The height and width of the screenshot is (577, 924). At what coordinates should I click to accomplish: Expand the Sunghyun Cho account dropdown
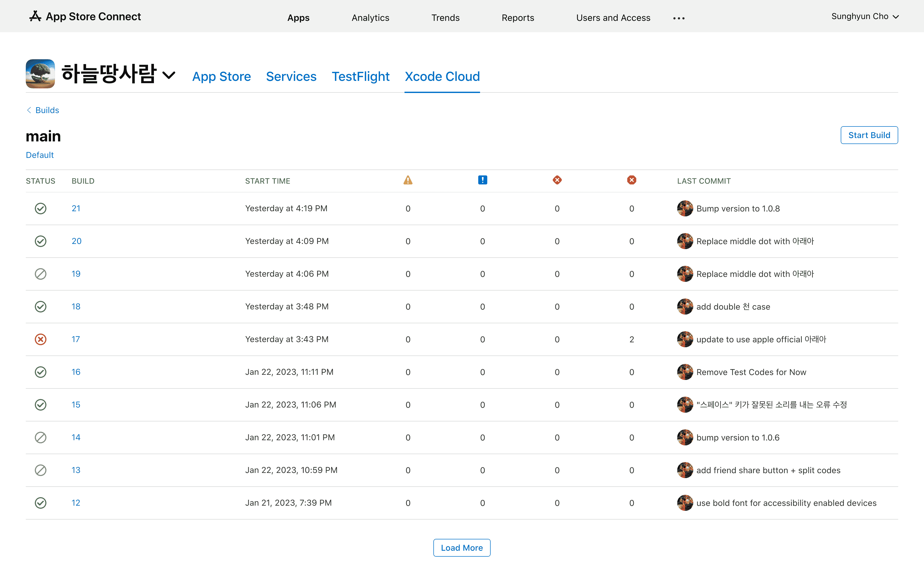pos(865,16)
